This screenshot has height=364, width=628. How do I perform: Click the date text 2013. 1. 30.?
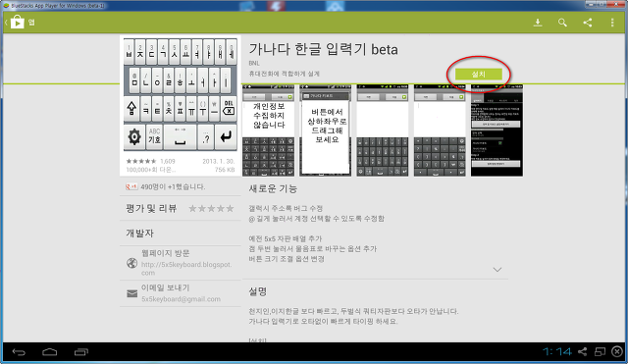218,161
